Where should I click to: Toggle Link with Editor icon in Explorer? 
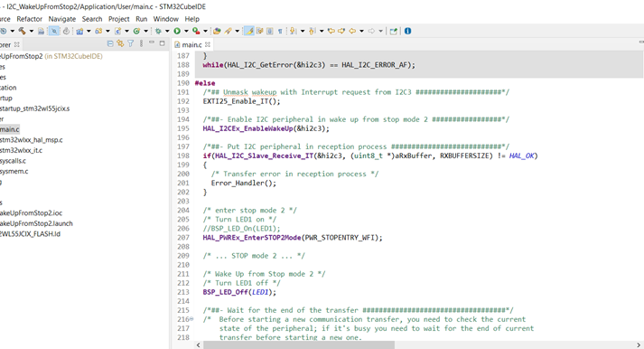(x=120, y=43)
